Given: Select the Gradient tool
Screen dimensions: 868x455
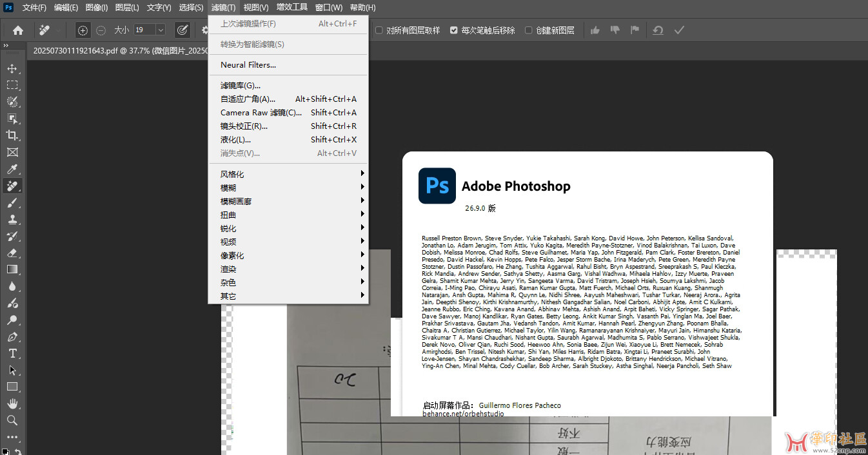Looking at the screenshot, I should (x=12, y=269).
